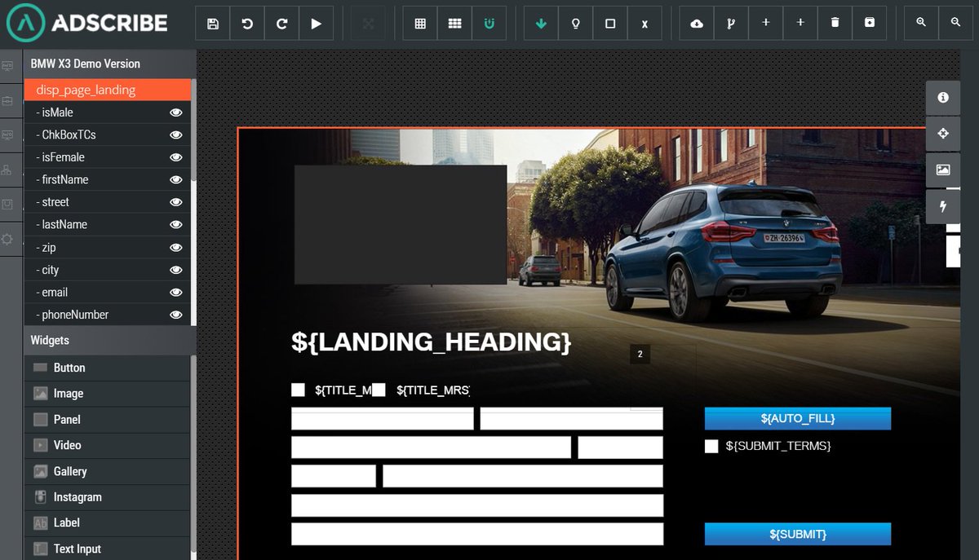Select the dark gray panel on canvas

(401, 225)
